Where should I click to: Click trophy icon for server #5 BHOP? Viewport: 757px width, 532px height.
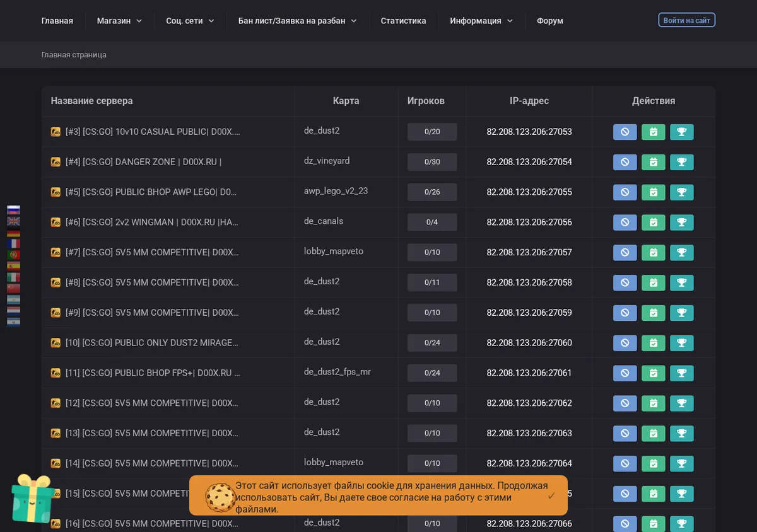point(681,192)
